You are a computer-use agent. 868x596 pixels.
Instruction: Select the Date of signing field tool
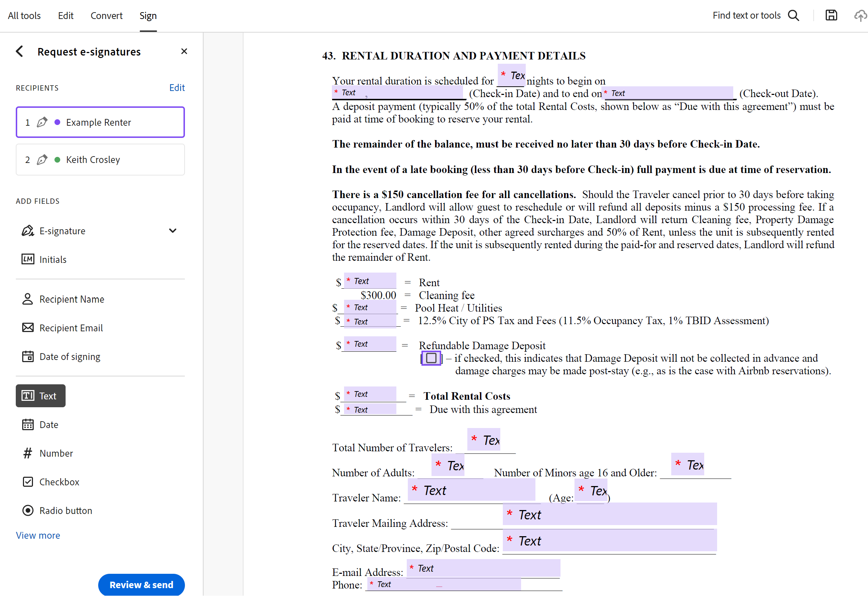[70, 356]
